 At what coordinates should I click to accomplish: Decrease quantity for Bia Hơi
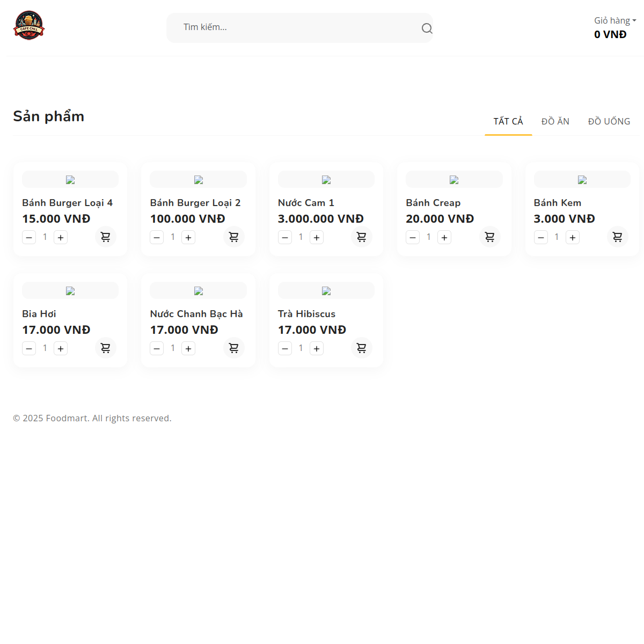tap(29, 348)
